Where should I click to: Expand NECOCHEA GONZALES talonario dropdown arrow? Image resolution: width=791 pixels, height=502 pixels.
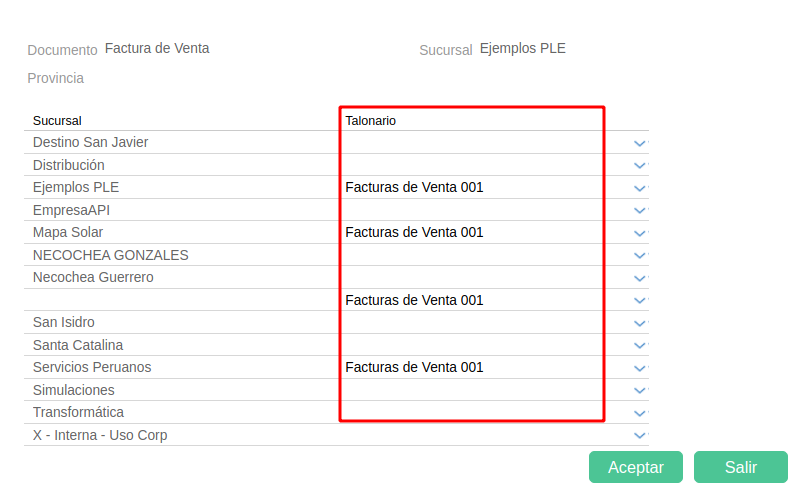[x=640, y=256]
